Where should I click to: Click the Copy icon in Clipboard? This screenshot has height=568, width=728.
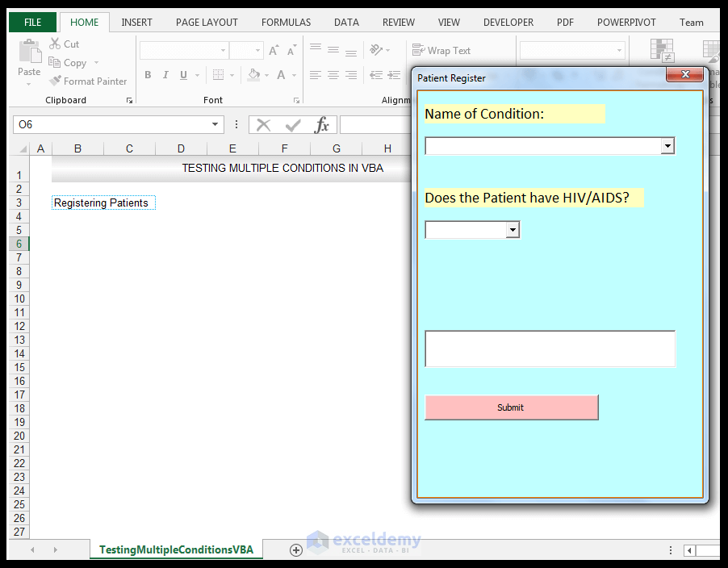(54, 62)
